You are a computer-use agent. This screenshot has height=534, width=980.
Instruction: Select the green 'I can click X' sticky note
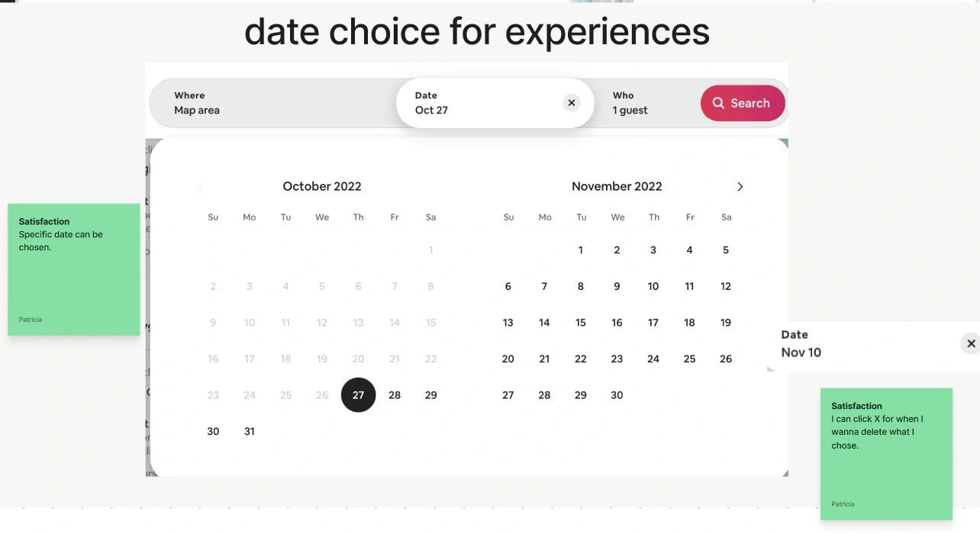pos(886,454)
